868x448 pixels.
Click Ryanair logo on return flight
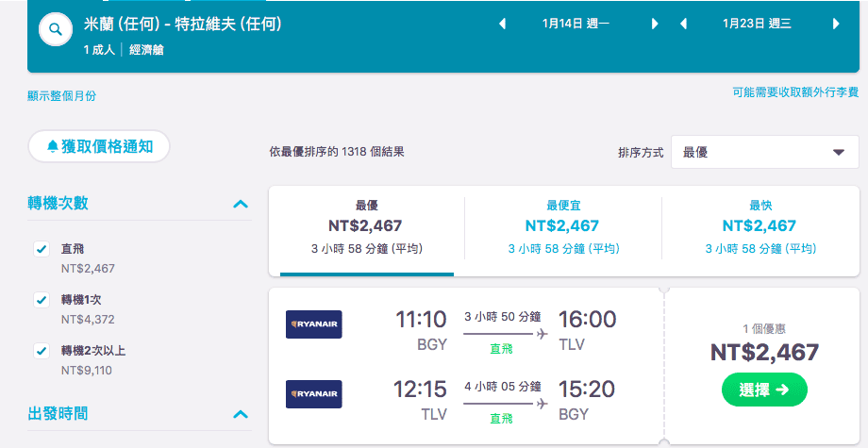tap(314, 394)
